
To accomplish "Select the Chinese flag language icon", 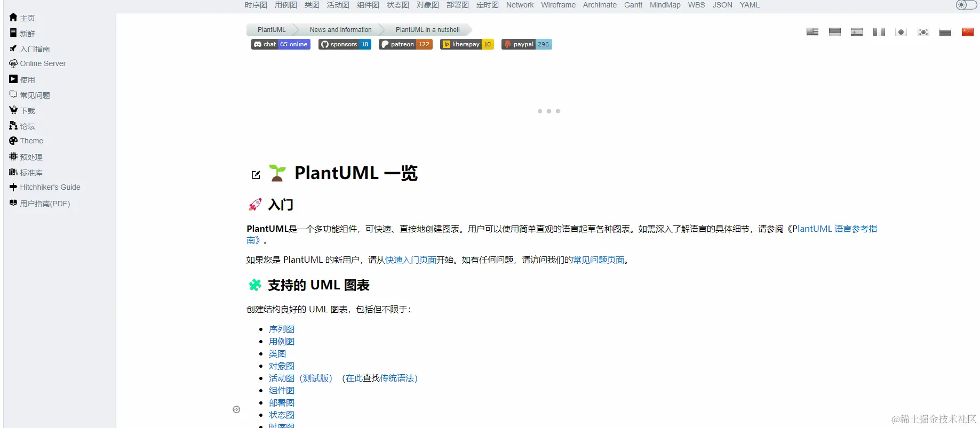I will (x=968, y=32).
